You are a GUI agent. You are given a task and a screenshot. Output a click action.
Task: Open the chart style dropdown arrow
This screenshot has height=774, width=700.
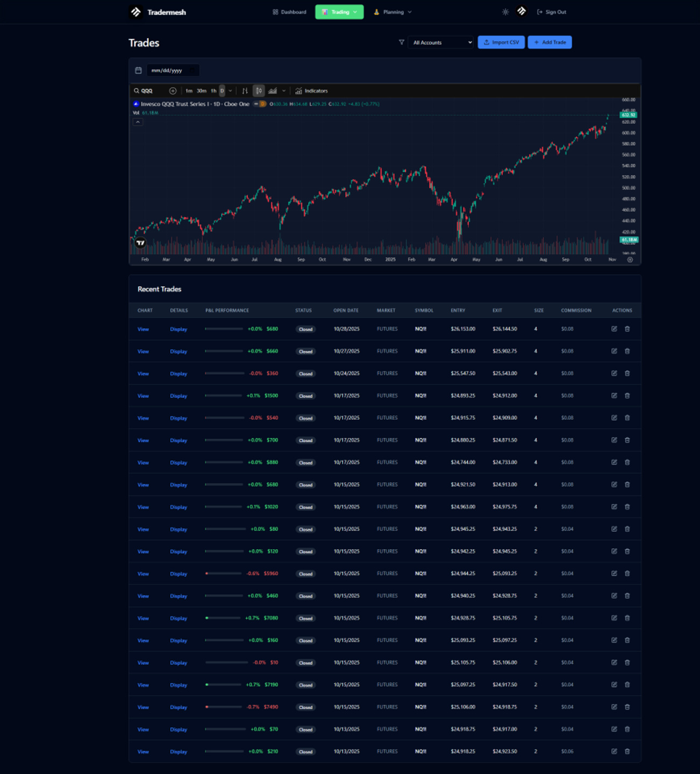click(284, 91)
